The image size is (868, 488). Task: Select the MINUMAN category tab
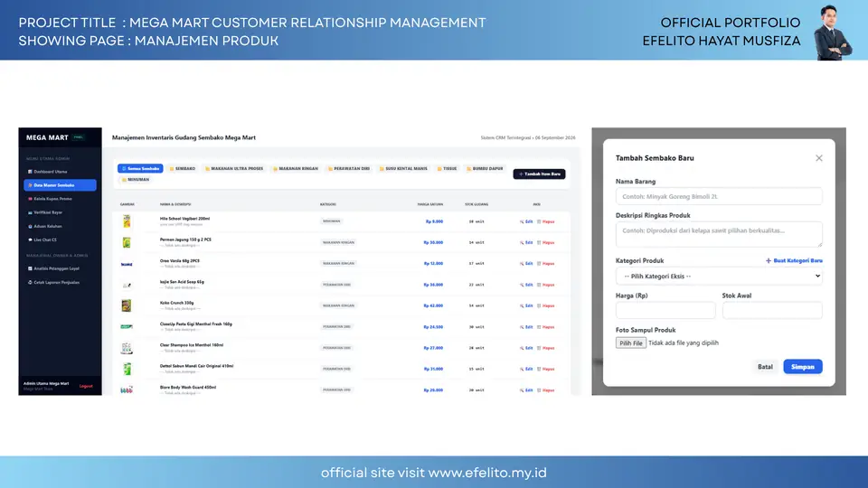(x=136, y=180)
